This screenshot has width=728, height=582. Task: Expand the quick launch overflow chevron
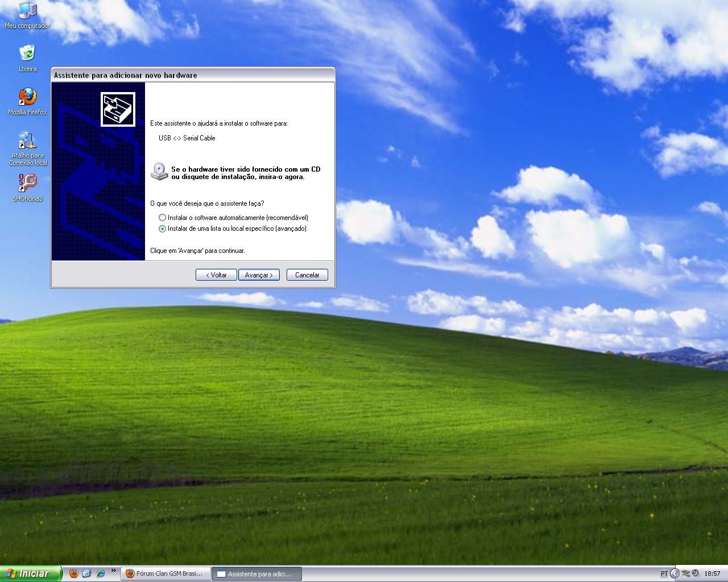(113, 571)
